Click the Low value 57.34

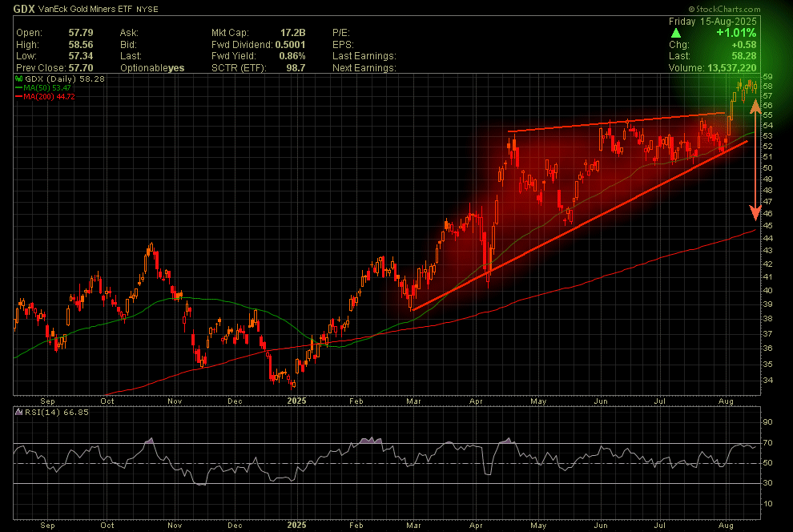tap(81, 56)
